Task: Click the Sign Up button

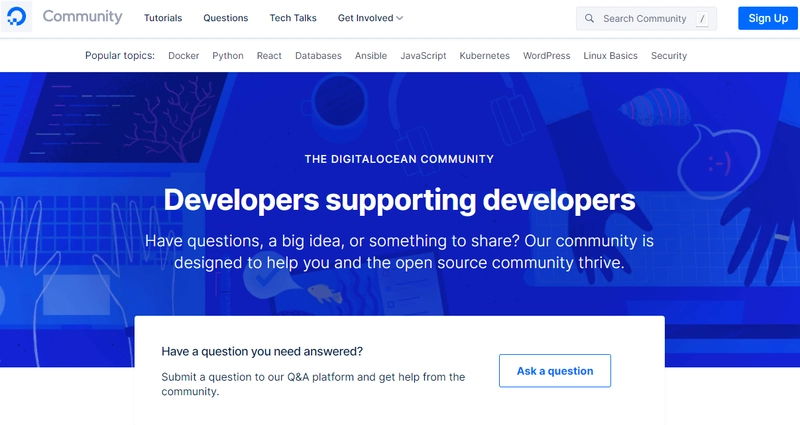Action: [x=768, y=18]
